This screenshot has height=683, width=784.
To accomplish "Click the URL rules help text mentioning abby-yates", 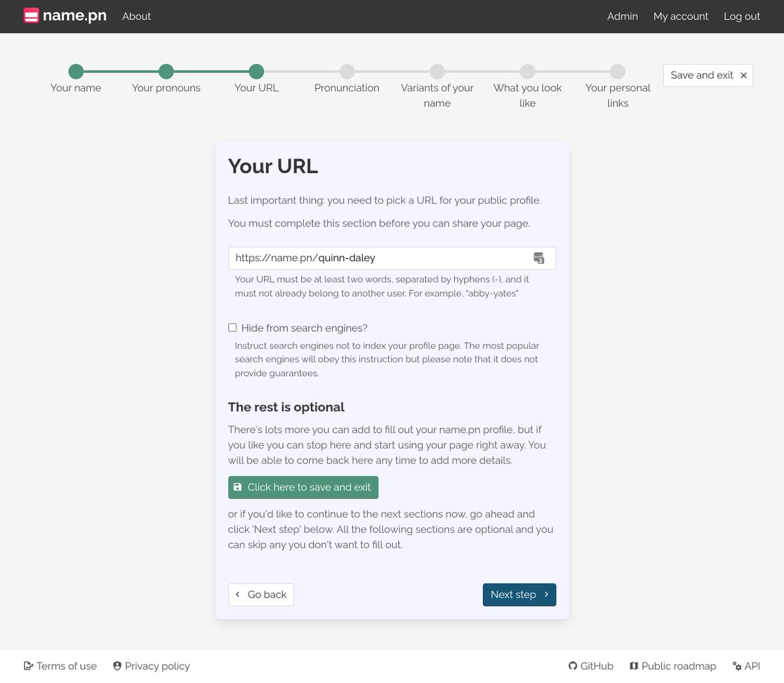I will pos(382,286).
